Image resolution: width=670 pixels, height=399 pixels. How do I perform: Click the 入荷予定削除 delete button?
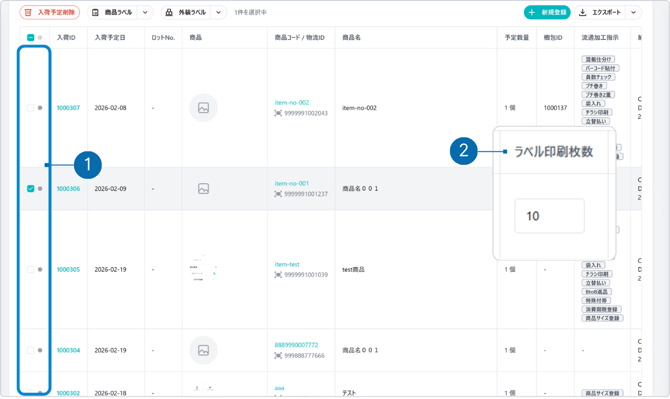point(50,12)
